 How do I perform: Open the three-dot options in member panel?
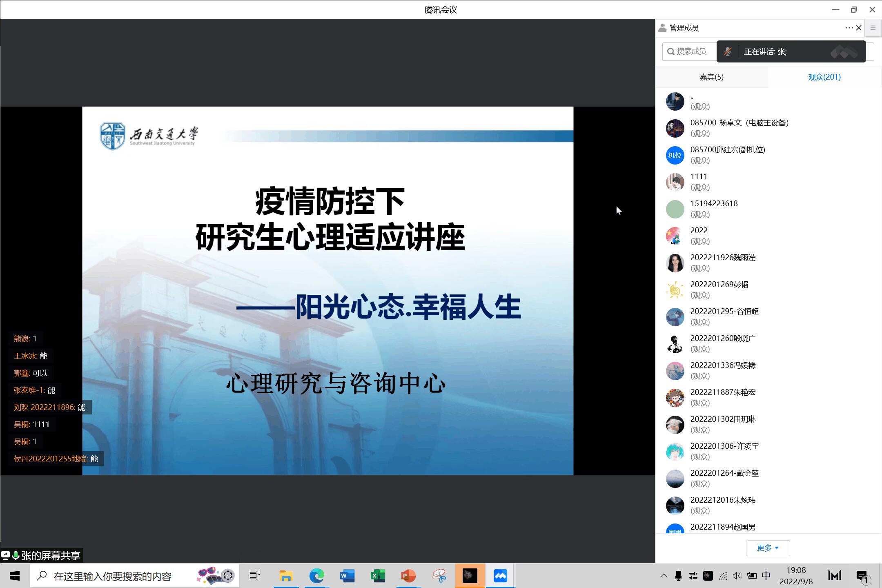click(849, 28)
